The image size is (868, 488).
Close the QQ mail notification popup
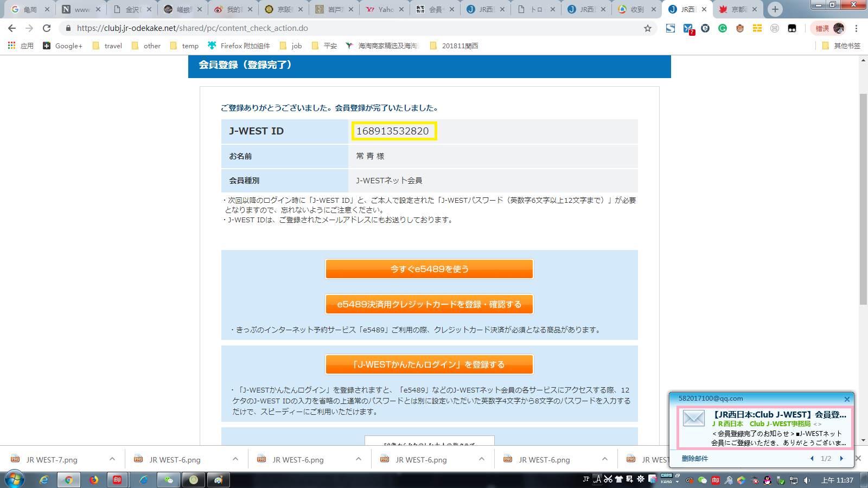pos(847,399)
